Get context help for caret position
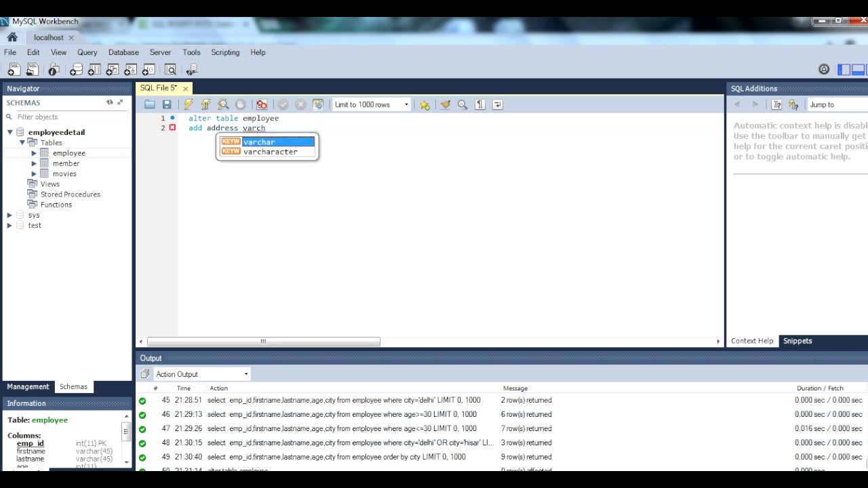Image resolution: width=868 pixels, height=488 pixels. pos(777,104)
